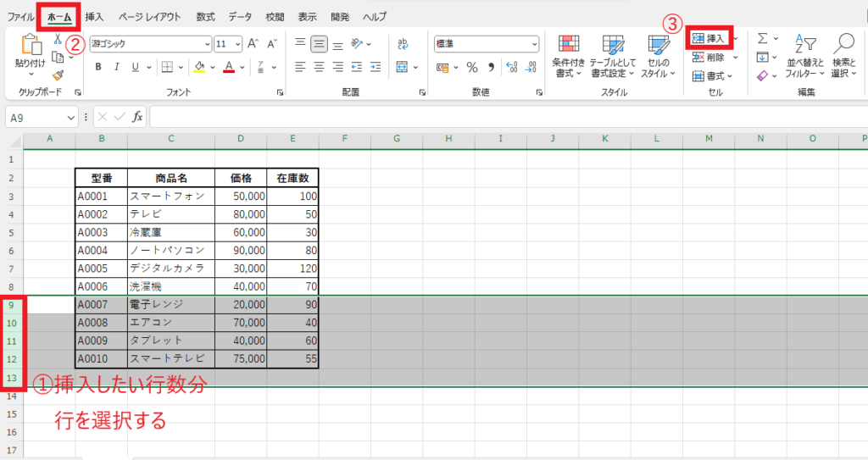This screenshot has width=868, height=460.
Task: Click the formula bar input field
Action: pyautogui.click(x=509, y=117)
